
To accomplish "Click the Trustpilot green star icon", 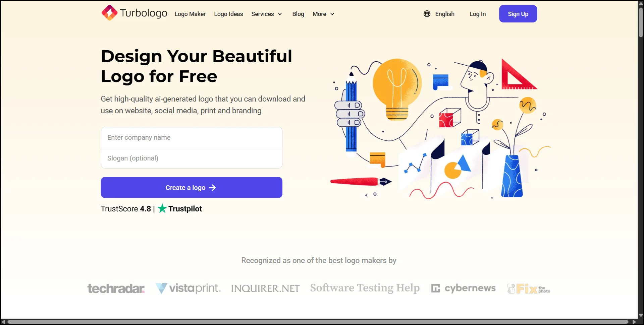I will tap(162, 208).
